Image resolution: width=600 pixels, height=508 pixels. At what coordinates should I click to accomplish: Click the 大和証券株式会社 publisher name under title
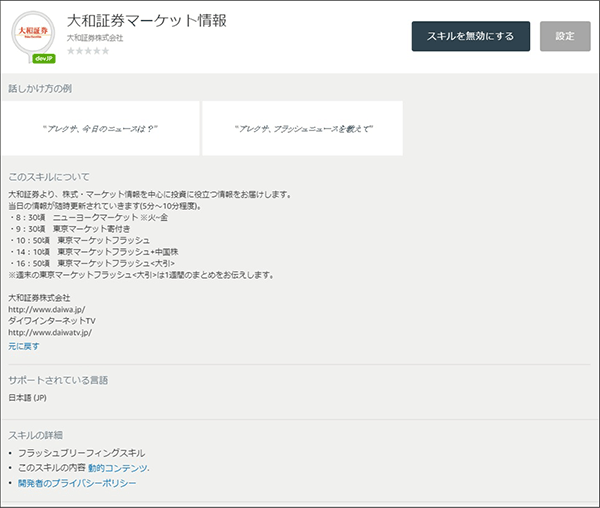[95, 38]
